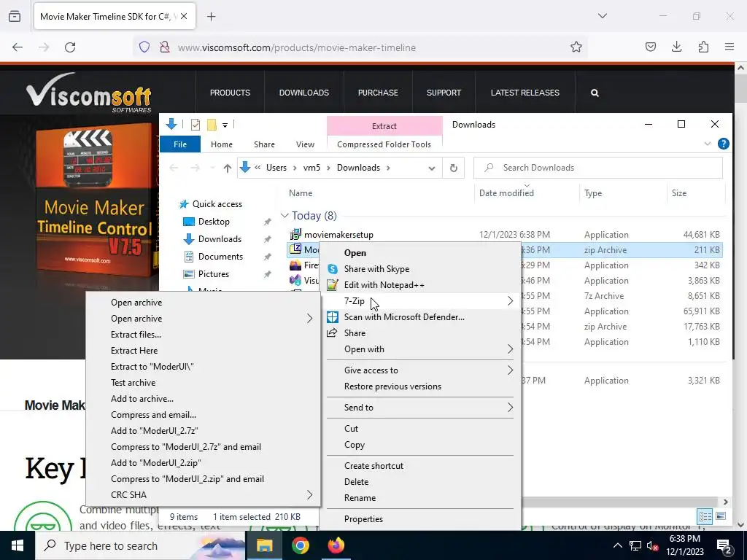Open Firefox downloads arrow icon
Screen dimensions: 747x560
[x=676, y=47]
